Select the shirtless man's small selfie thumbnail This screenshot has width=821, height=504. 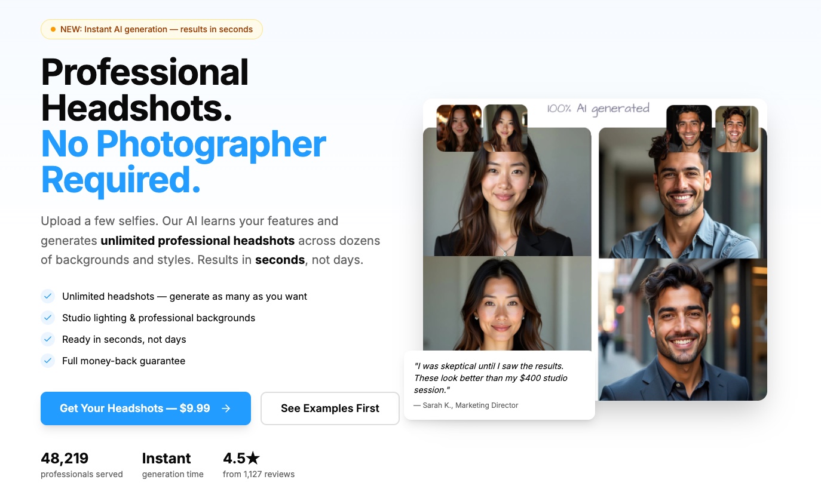pyautogui.click(x=737, y=128)
